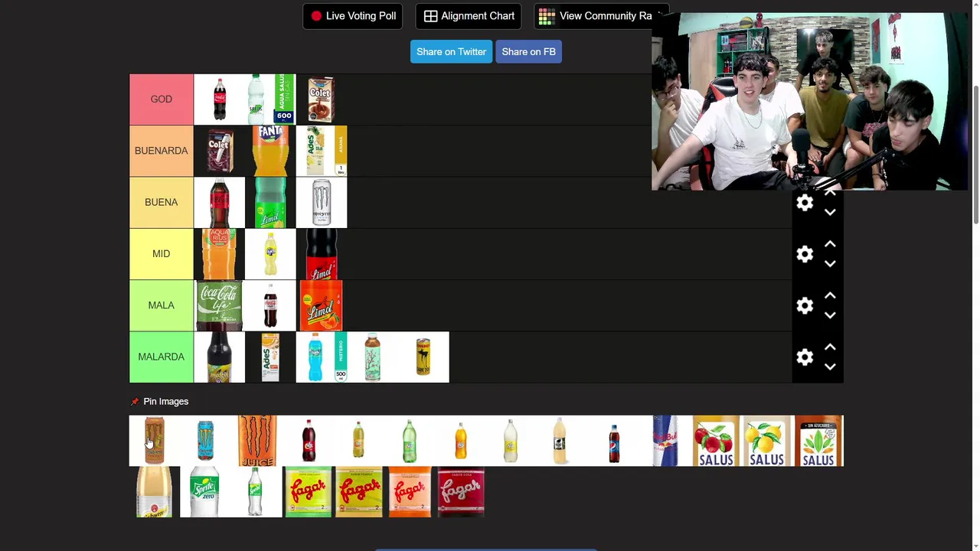Select the Aquarius orange bottle in MID tier
Image resolution: width=980 pixels, height=551 pixels.
(x=220, y=253)
